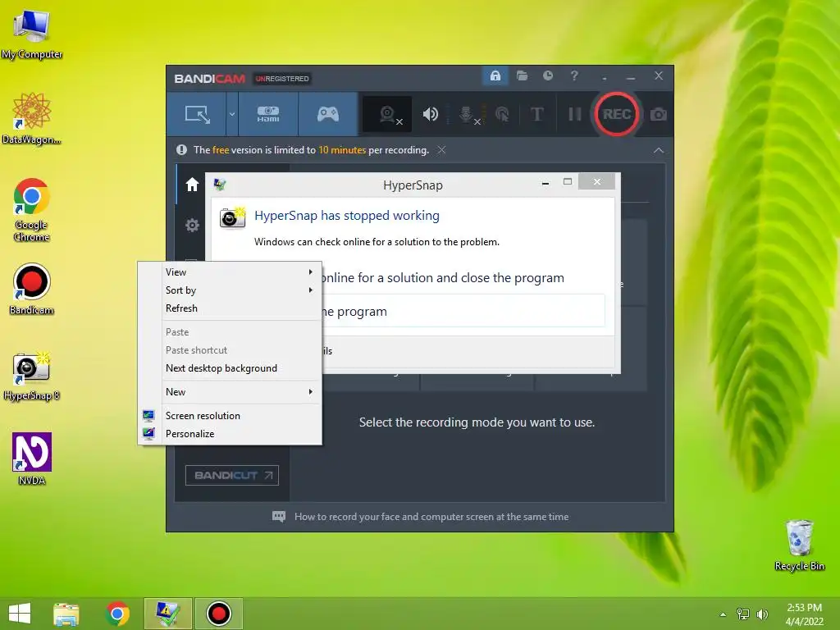Image resolution: width=840 pixels, height=630 pixels.
Task: Open the network tray icon
Action: click(x=743, y=614)
